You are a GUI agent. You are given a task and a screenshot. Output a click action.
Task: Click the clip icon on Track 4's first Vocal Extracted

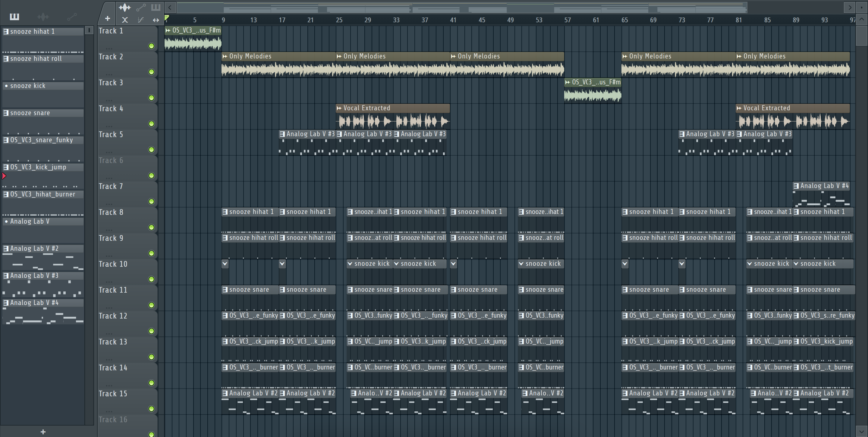339,108
